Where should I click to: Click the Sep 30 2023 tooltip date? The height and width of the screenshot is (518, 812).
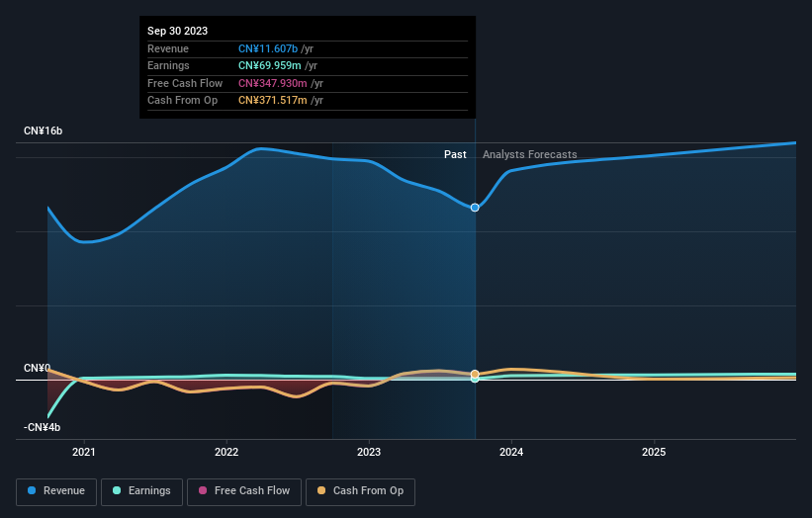click(178, 31)
